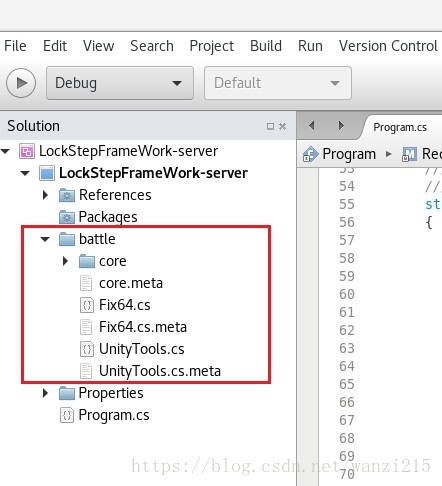
Task: Start debugging with the Run play button
Action: pyautogui.click(x=21, y=83)
